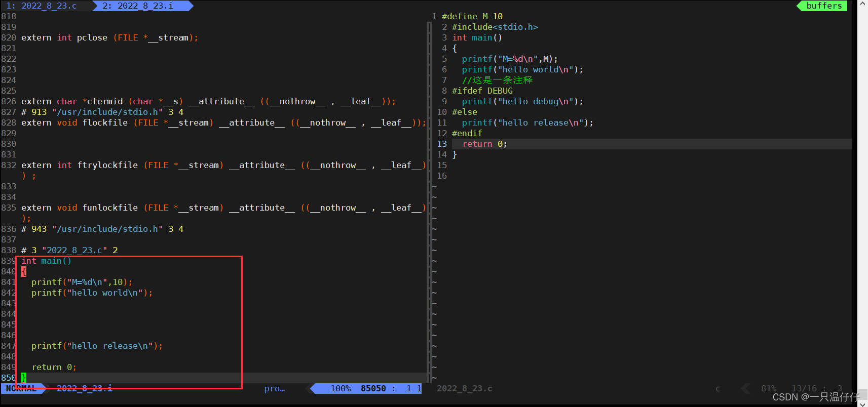Click the 100% position indicator in status line

(341, 388)
